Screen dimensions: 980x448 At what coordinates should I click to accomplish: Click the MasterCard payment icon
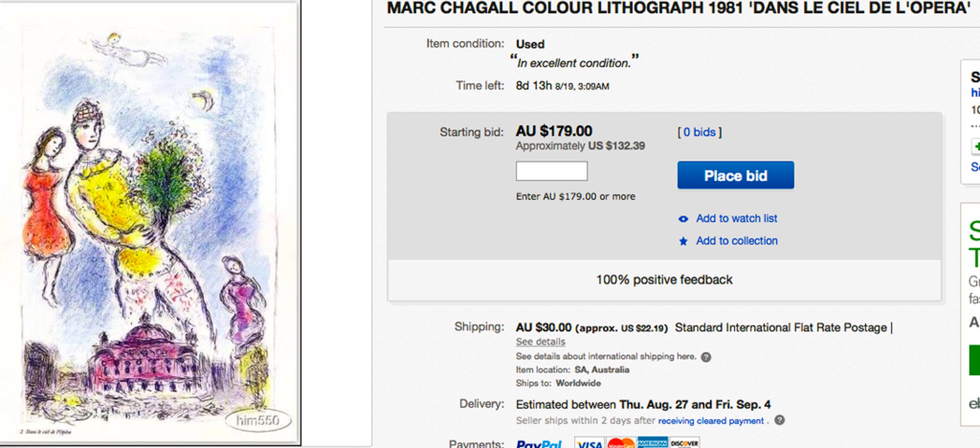pos(621,444)
